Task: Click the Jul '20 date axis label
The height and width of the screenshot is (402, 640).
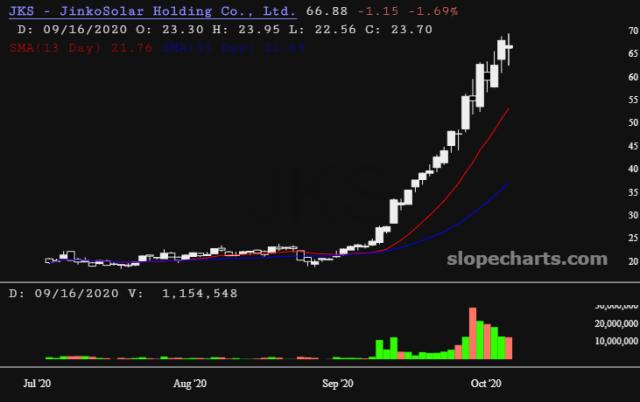Action: tap(36, 383)
